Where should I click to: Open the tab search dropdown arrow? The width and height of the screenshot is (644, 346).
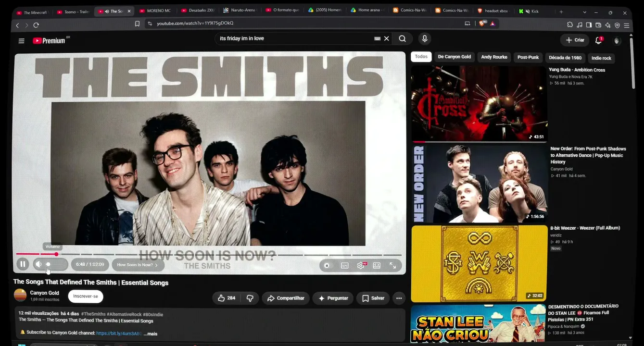pyautogui.click(x=584, y=12)
